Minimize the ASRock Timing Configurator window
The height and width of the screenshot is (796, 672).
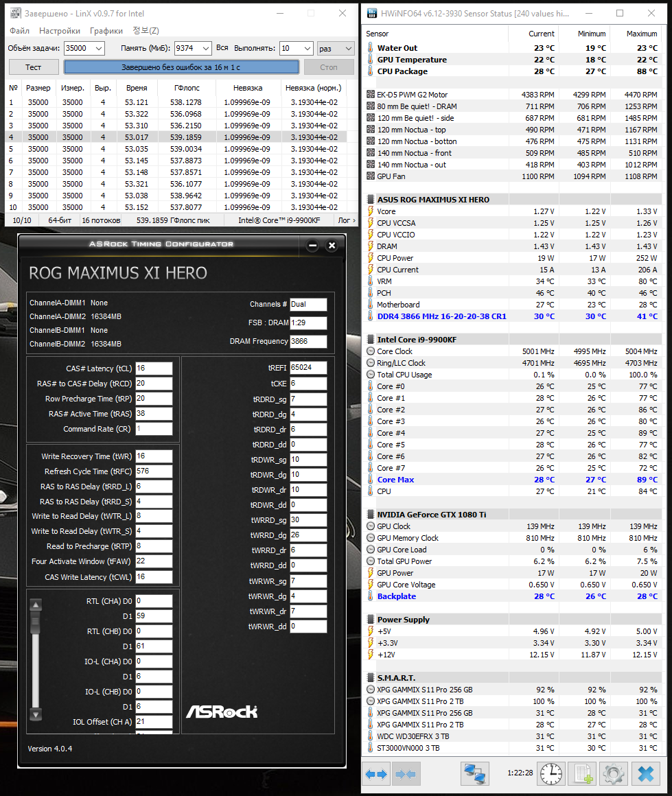point(313,246)
